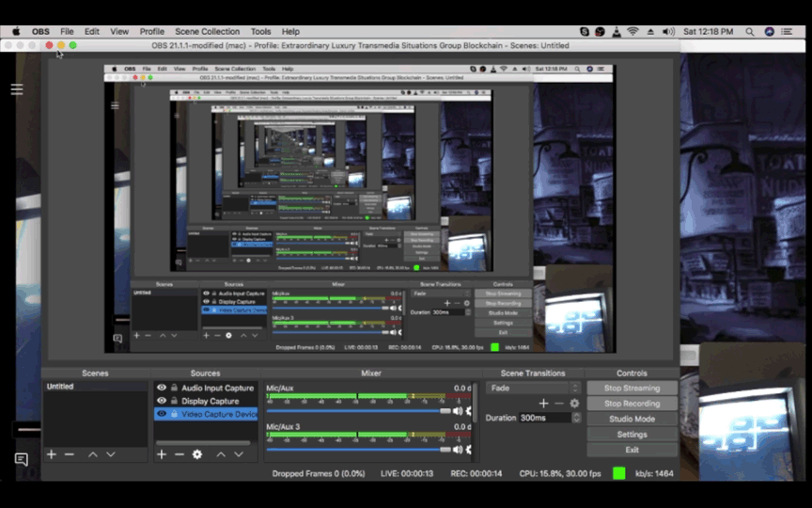Click the chat bubble icon at the left edge
This screenshot has height=508, width=812.
pos(22,459)
